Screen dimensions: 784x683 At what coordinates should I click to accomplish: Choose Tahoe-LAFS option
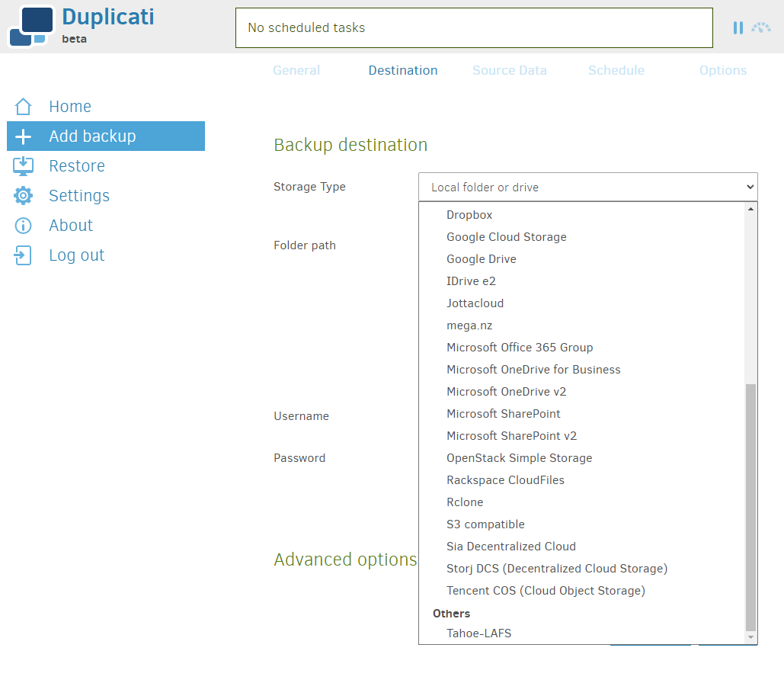coord(581,633)
